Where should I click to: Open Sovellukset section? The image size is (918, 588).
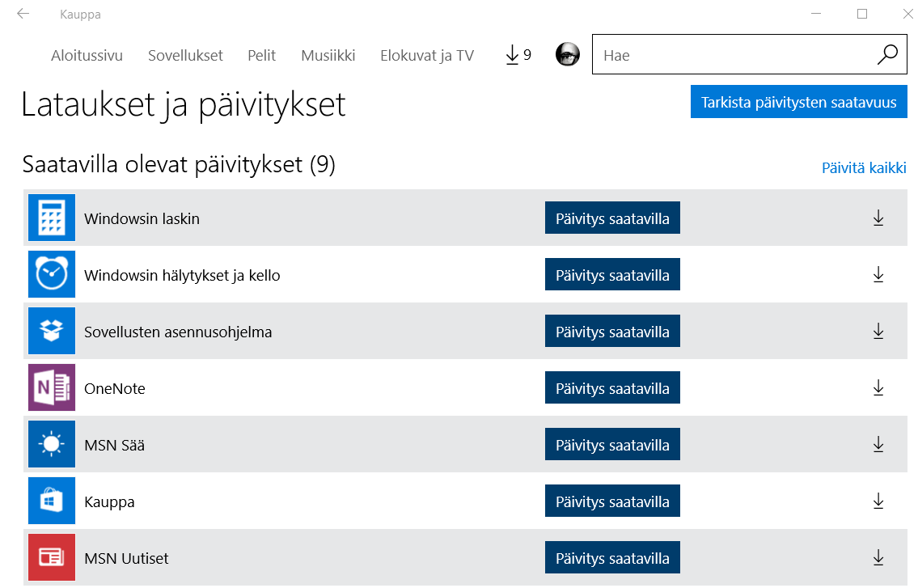coord(185,56)
